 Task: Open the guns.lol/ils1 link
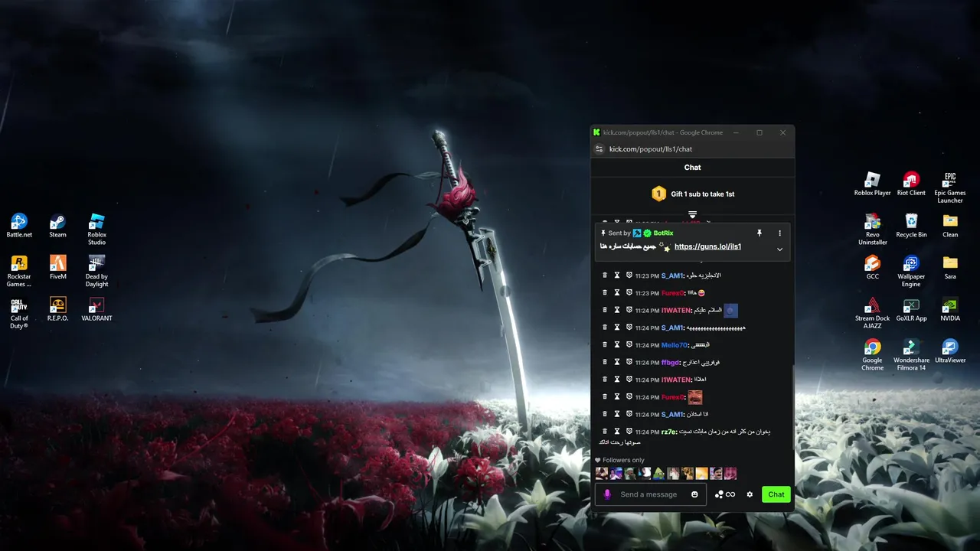click(x=707, y=246)
